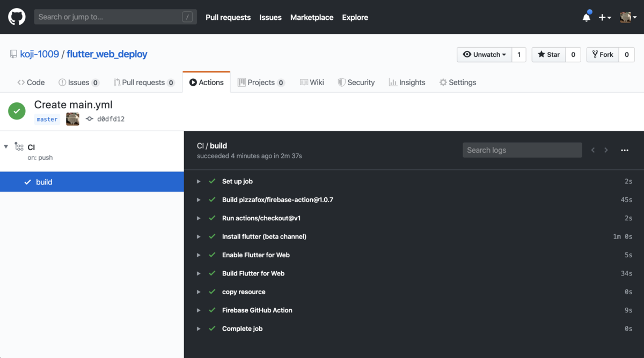This screenshot has width=644, height=358.
Task: Expand the Enable Flutter for Web step
Action: click(199, 255)
